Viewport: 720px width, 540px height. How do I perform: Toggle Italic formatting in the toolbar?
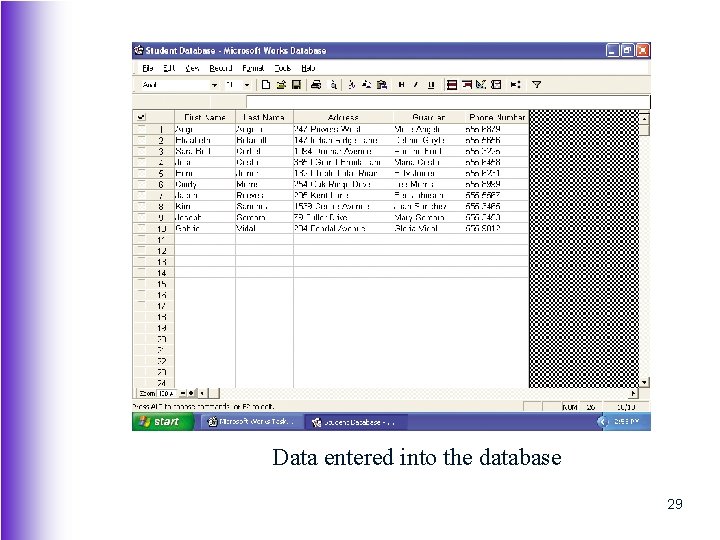pos(416,84)
